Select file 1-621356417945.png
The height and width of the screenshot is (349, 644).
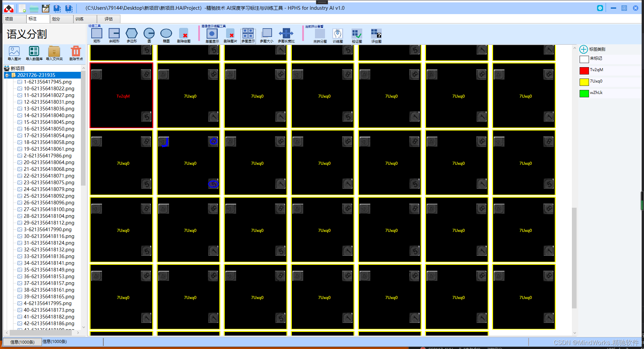[x=48, y=82]
